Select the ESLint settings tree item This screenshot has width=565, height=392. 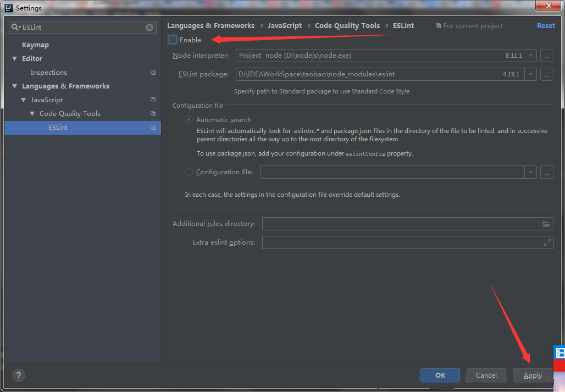pos(82,128)
